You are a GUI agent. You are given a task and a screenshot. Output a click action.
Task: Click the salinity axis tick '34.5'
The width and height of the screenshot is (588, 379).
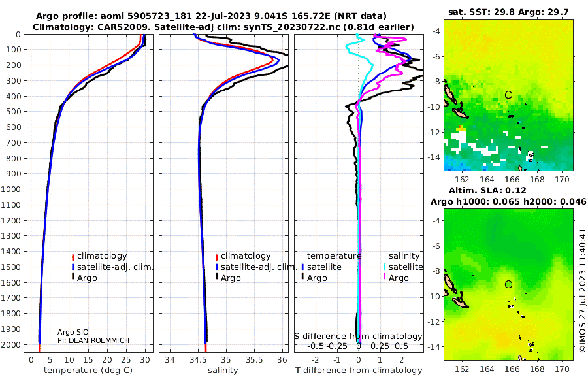[197, 360]
